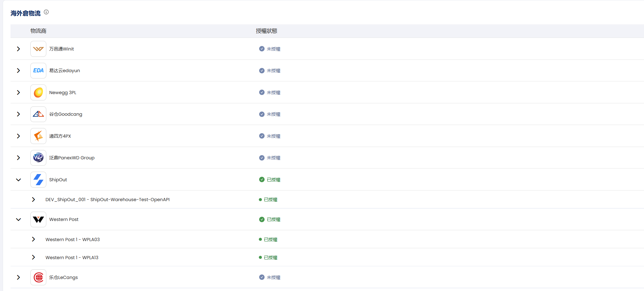Click the Newegg 3PL egg logo
This screenshot has width=644, height=291.
pyautogui.click(x=38, y=93)
